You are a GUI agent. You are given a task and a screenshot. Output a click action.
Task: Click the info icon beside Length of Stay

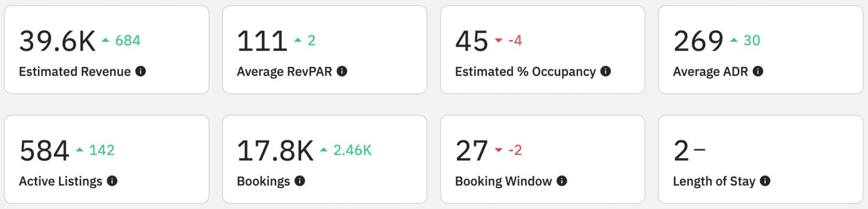(x=765, y=181)
